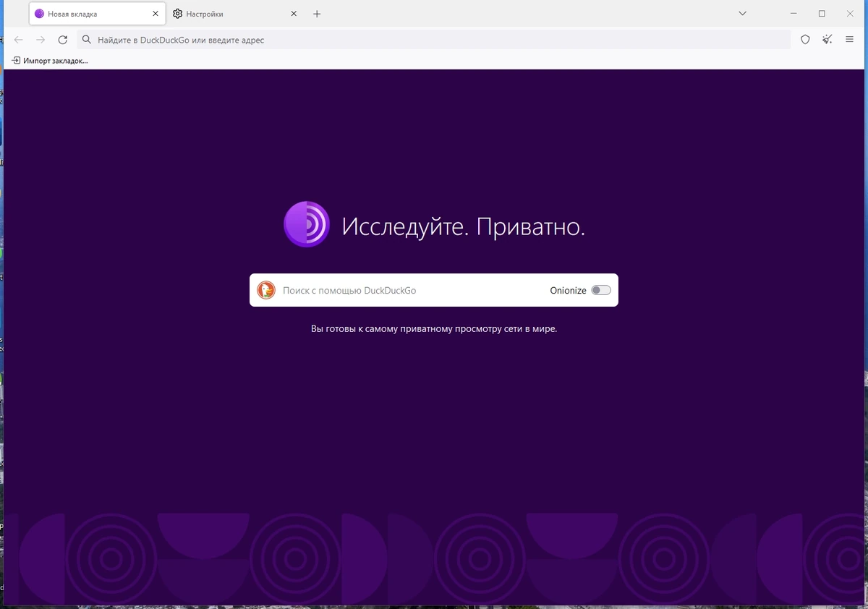This screenshot has width=868, height=609.
Task: Switch to the Настройки tab
Action: pos(236,14)
